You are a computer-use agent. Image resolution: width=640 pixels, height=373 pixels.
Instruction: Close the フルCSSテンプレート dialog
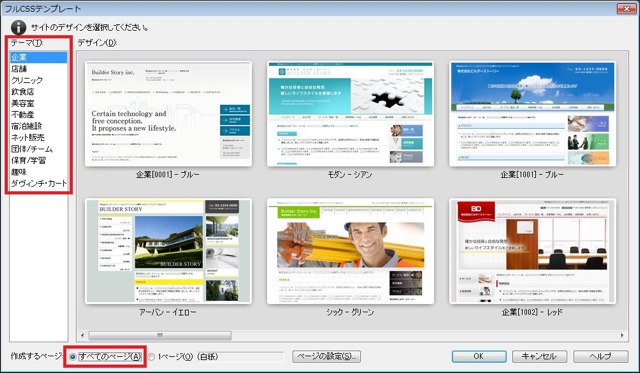(x=627, y=8)
